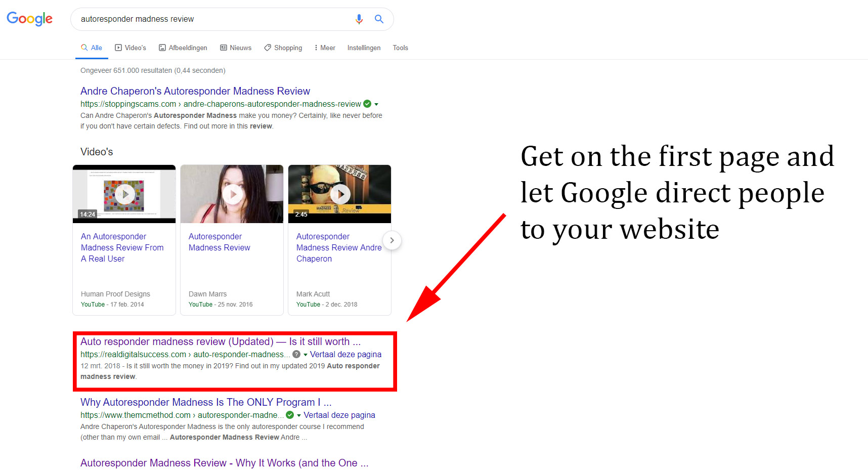Select the Alle results tab
Screen dimensions: 868x471
92,48
